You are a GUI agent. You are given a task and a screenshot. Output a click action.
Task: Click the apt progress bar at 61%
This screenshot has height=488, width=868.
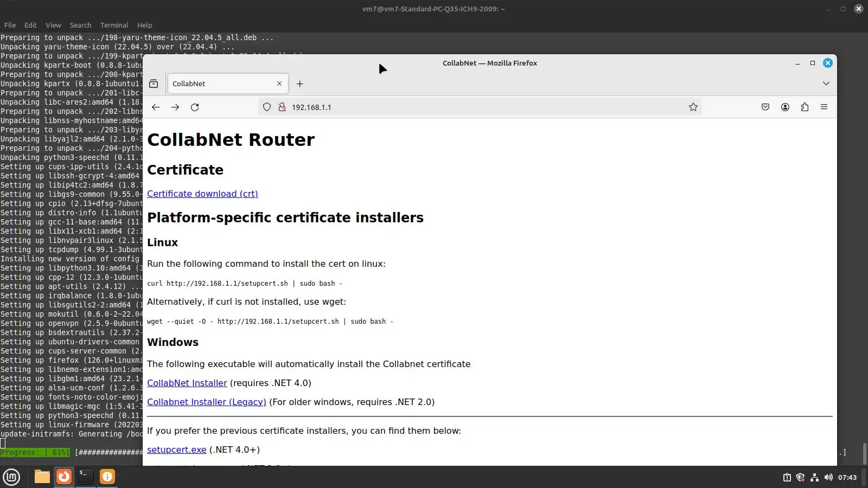point(35,452)
